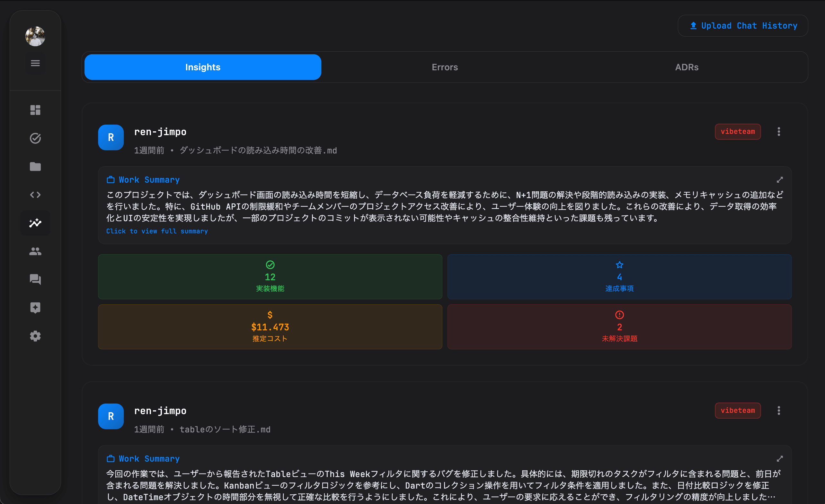Open the dashboard grid icon in sidebar
Viewport: 825px width, 504px height.
coord(35,110)
